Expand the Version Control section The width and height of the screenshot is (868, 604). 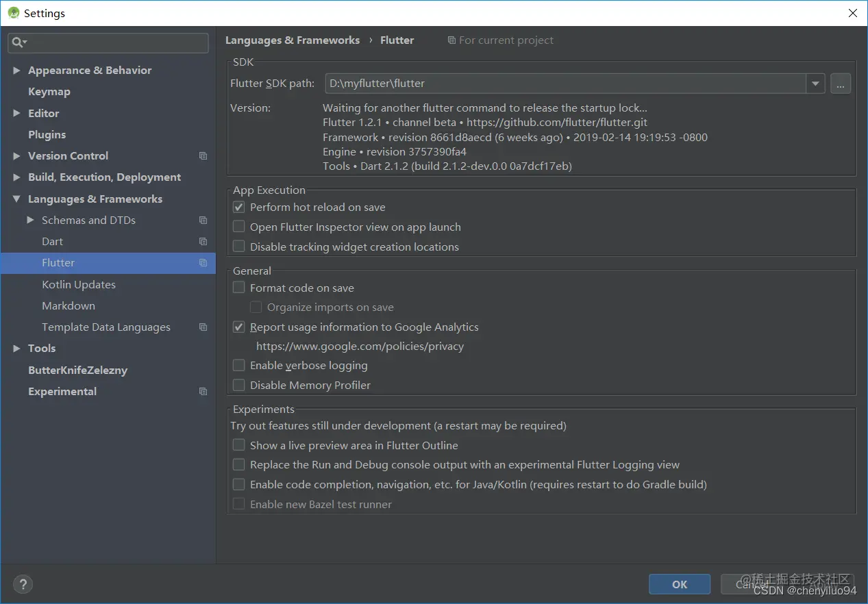coord(16,156)
